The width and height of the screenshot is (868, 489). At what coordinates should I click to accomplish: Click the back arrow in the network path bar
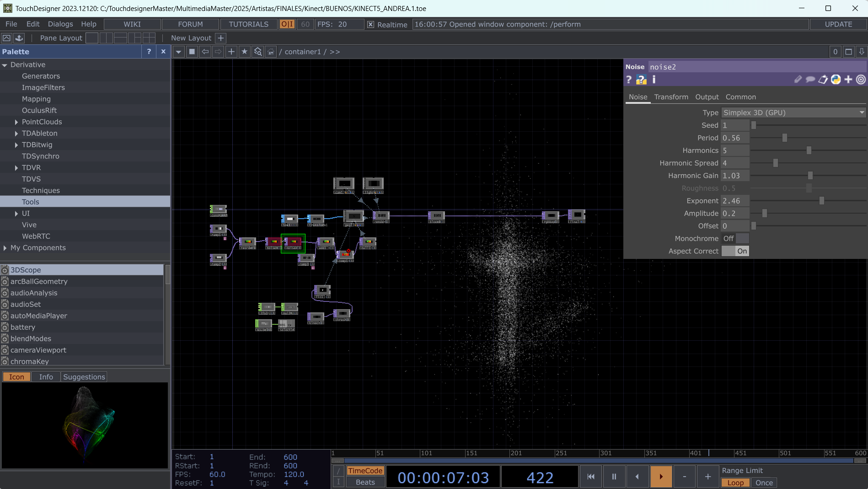205,52
